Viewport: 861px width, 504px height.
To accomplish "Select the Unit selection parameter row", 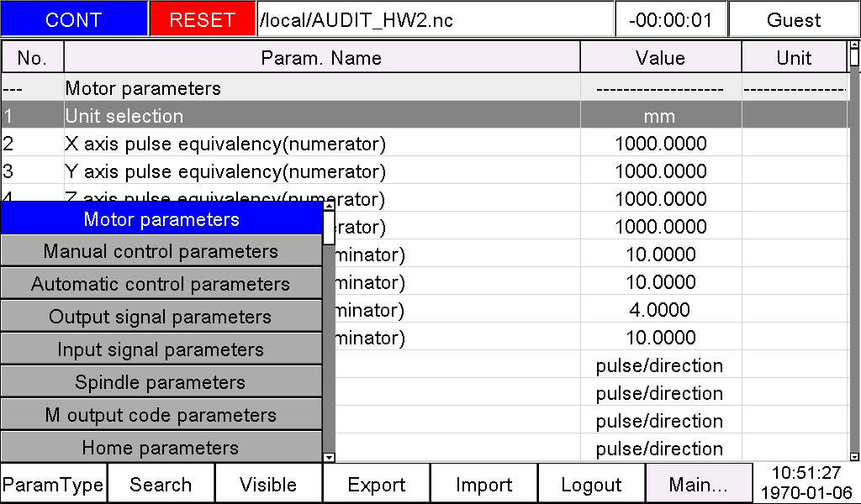I will (425, 115).
